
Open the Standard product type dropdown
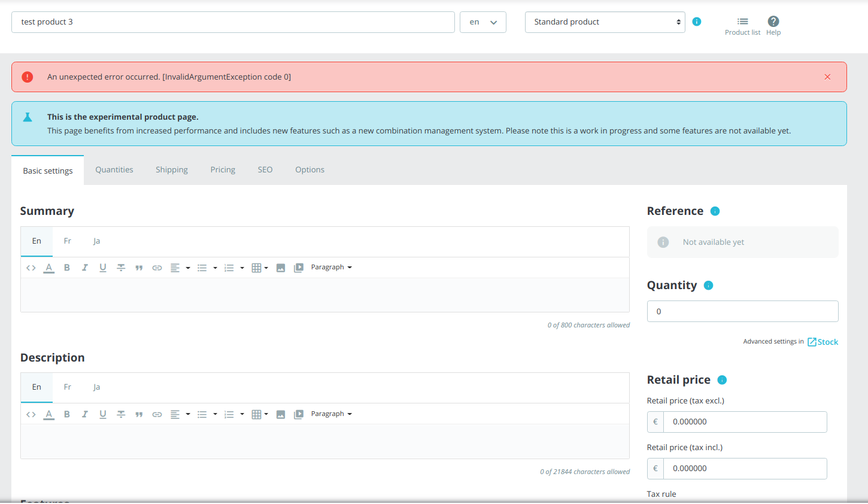[x=605, y=22]
